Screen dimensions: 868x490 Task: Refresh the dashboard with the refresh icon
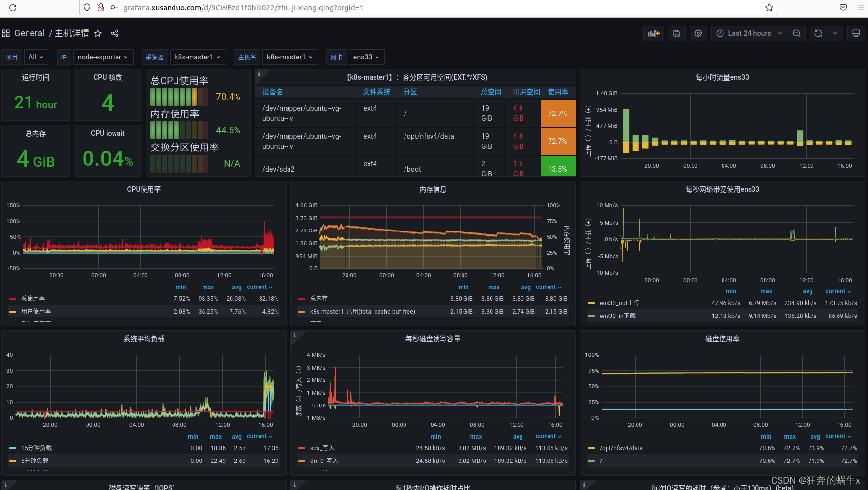tap(818, 33)
